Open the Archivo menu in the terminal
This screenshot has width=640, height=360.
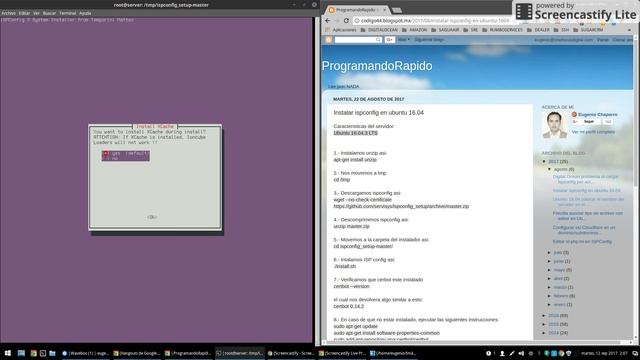[9, 13]
